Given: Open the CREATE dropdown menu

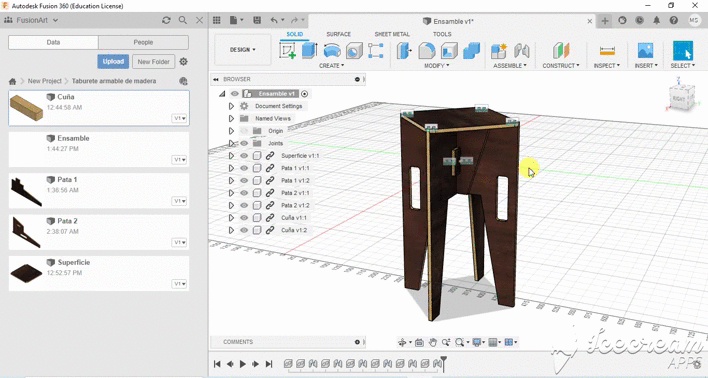Looking at the screenshot, I should pos(331,65).
